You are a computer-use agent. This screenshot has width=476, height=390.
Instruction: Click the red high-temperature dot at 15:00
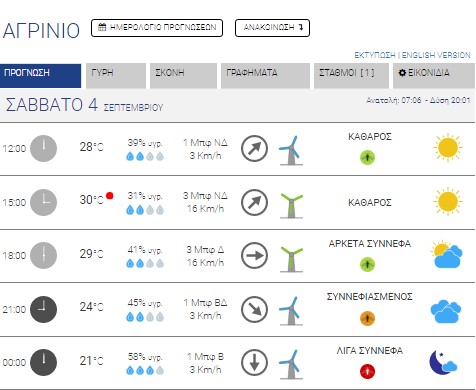tap(109, 196)
